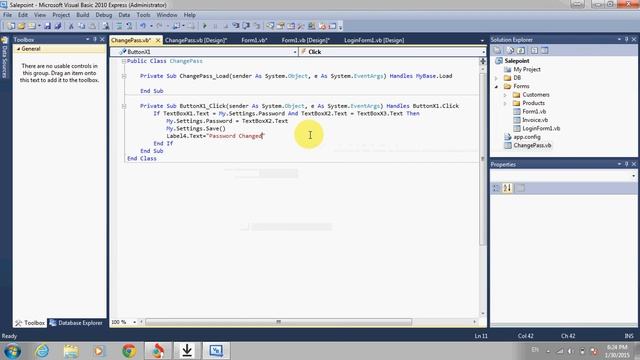
Task: Open the Project menu
Action: (61, 15)
